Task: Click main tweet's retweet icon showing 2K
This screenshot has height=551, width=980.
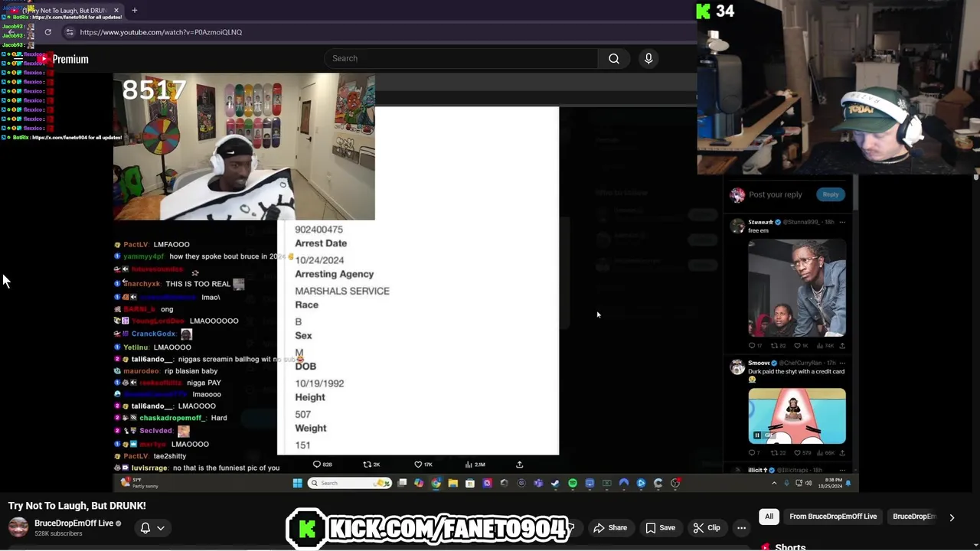Action: (367, 465)
